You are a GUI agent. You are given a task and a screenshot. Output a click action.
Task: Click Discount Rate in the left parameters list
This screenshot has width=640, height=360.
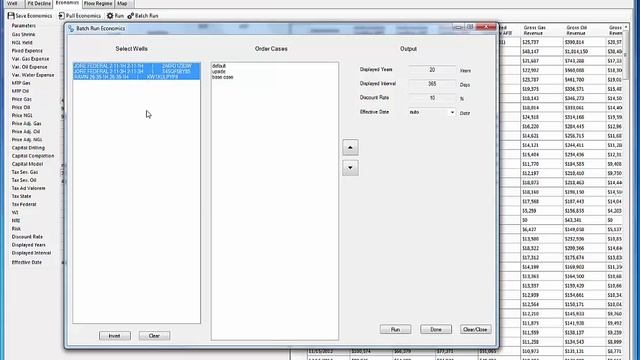pyautogui.click(x=27, y=237)
